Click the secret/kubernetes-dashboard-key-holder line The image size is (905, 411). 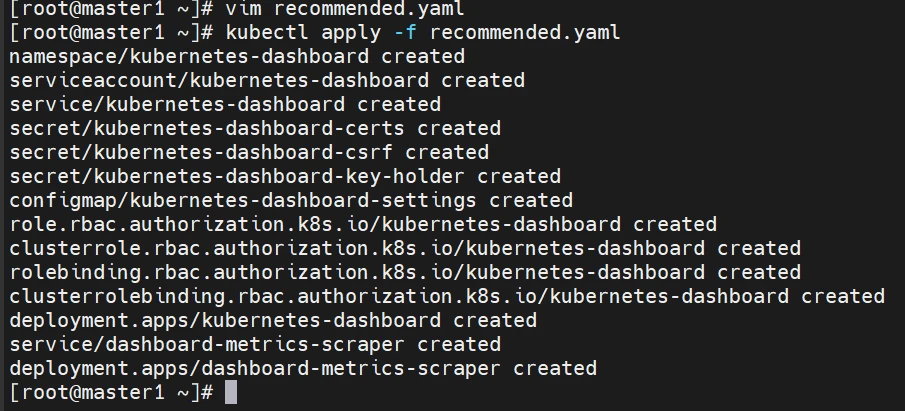click(x=285, y=176)
